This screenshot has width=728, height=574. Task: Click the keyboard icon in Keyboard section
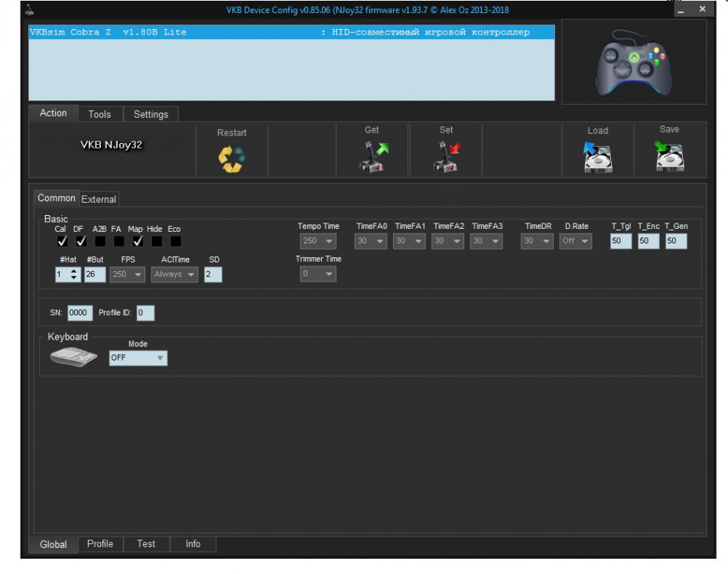click(x=73, y=357)
